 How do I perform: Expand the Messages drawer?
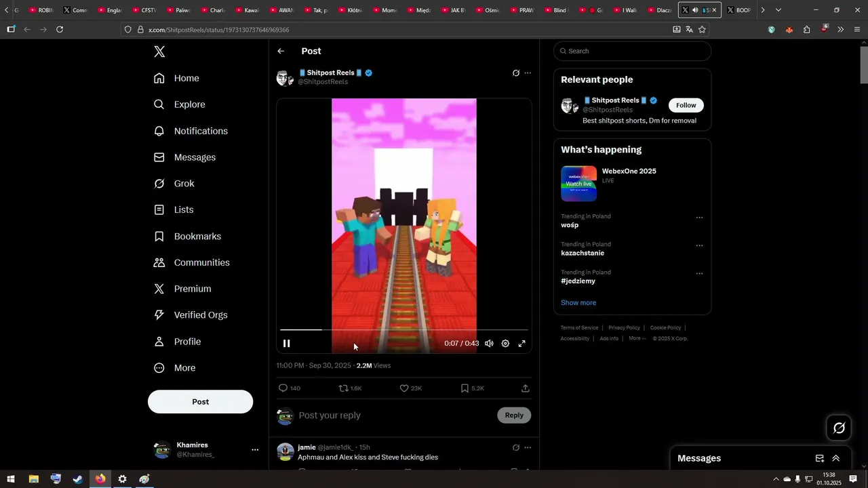coord(836,459)
